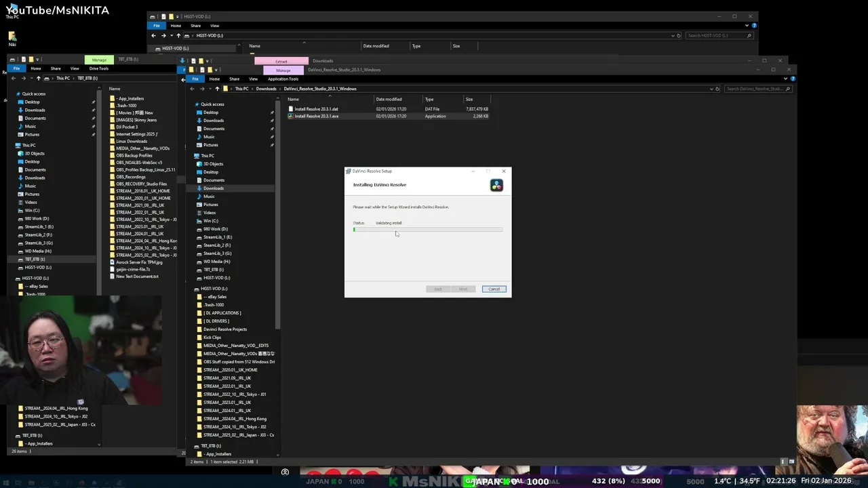This screenshot has width=868, height=488.
Task: Select TBT_8TB (I:) drive in TBT_8TB window tree
Action: (35, 259)
